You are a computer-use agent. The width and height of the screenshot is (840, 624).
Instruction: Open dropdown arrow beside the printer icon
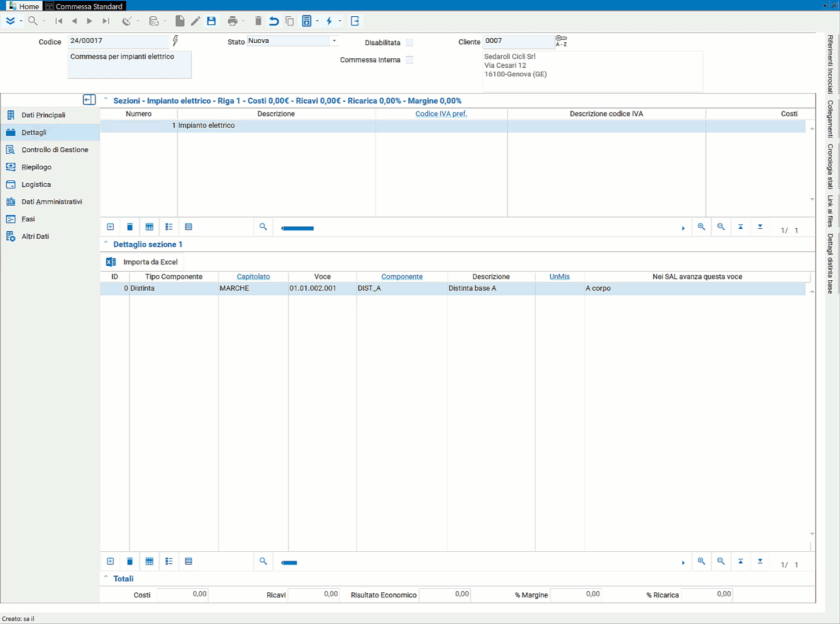tap(243, 21)
